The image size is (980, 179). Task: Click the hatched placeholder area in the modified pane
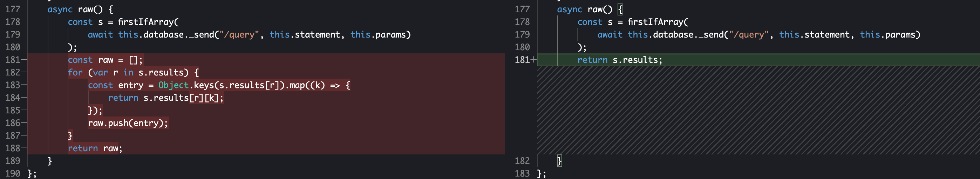pyautogui.click(x=758, y=111)
